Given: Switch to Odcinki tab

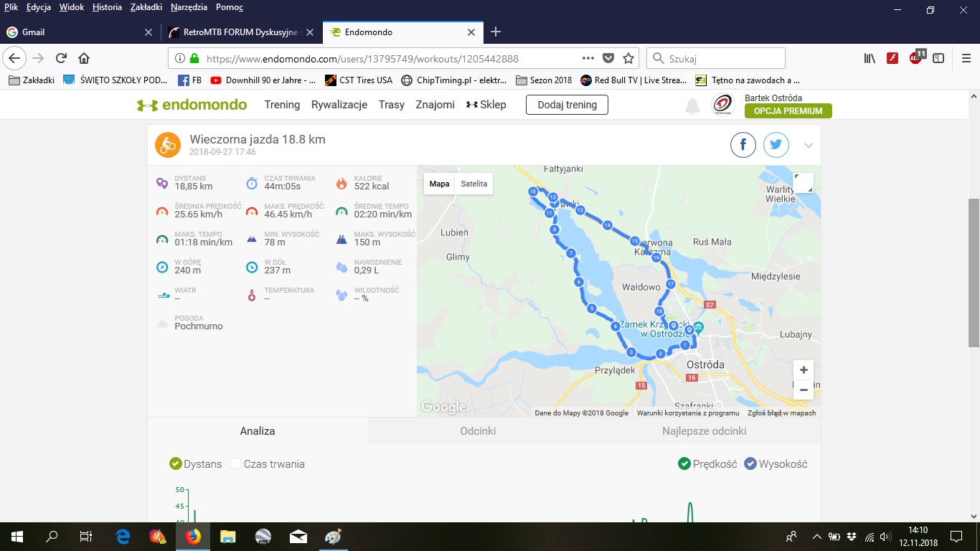Looking at the screenshot, I should pyautogui.click(x=478, y=431).
